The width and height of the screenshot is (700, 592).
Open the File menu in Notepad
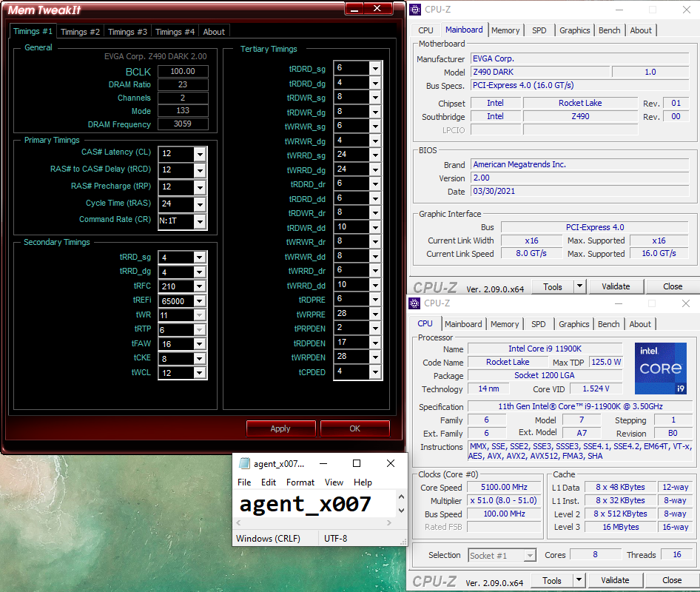(x=244, y=482)
